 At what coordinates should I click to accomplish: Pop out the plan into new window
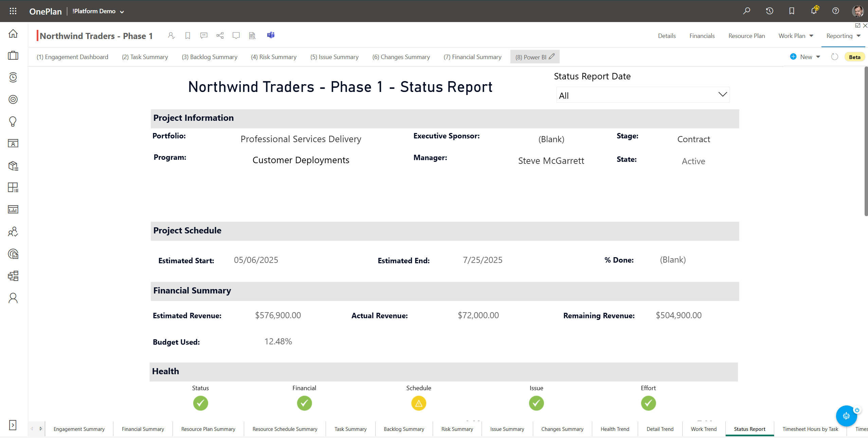[x=857, y=25]
